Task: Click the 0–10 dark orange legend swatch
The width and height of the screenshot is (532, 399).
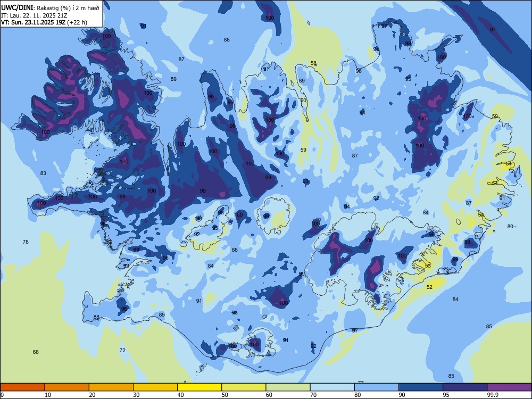Action: [22, 387]
